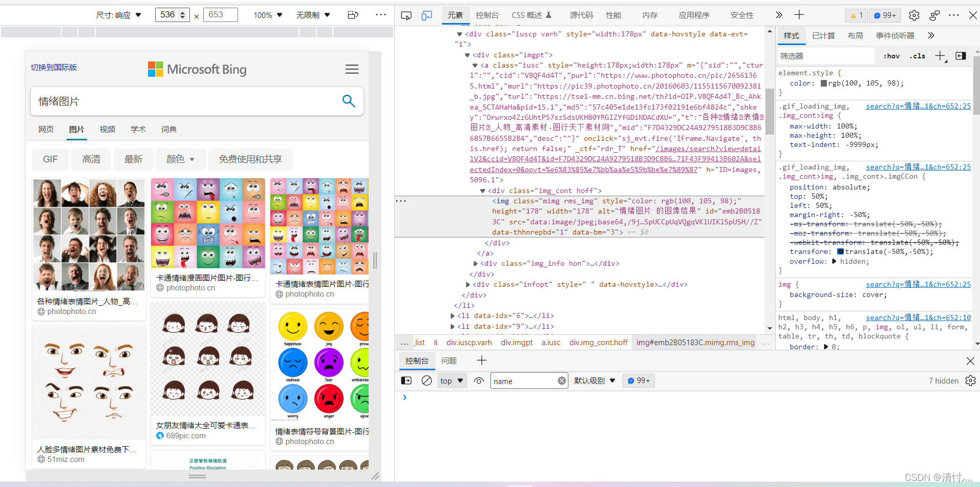
Task: Expand the top context selector
Action: tap(452, 380)
